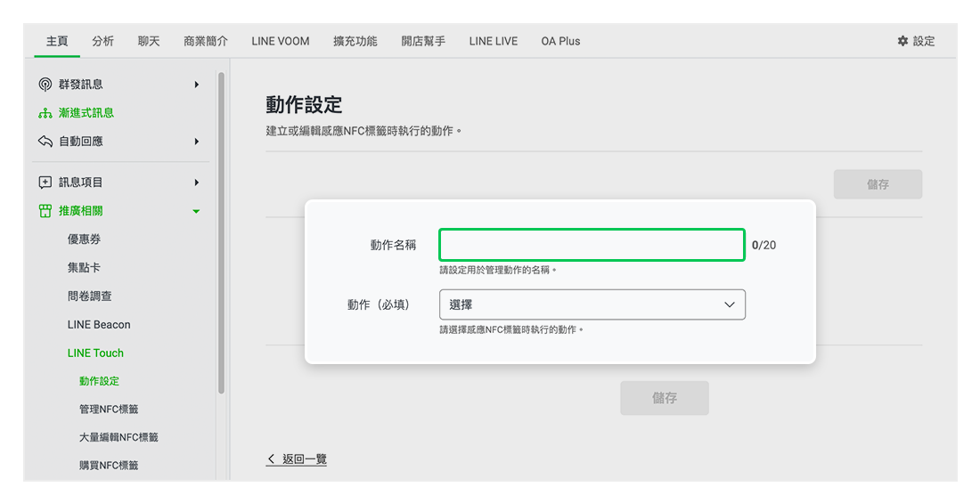Click the 0/20 character counter
Image resolution: width=980 pixels, height=503 pixels.
(764, 245)
